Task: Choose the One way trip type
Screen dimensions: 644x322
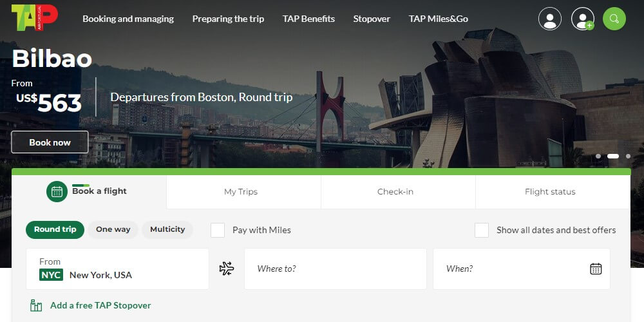Action: pyautogui.click(x=113, y=230)
